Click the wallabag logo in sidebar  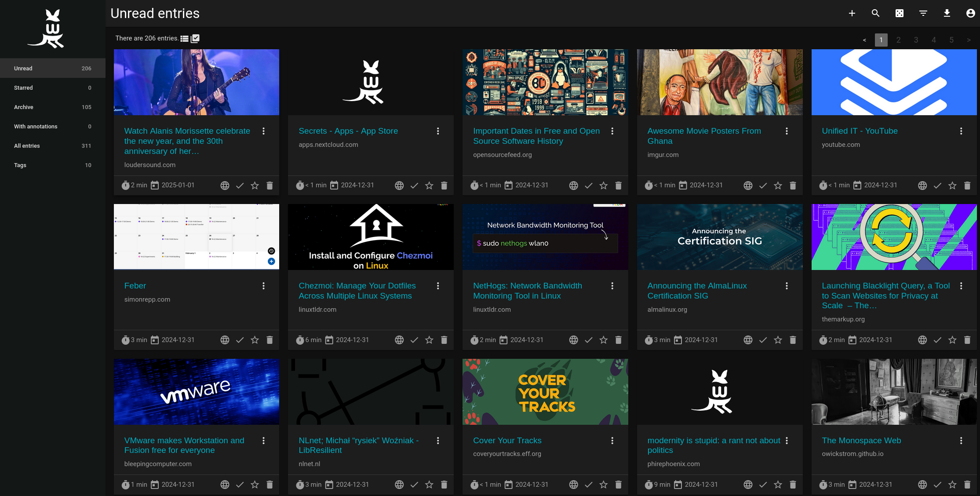(47, 29)
